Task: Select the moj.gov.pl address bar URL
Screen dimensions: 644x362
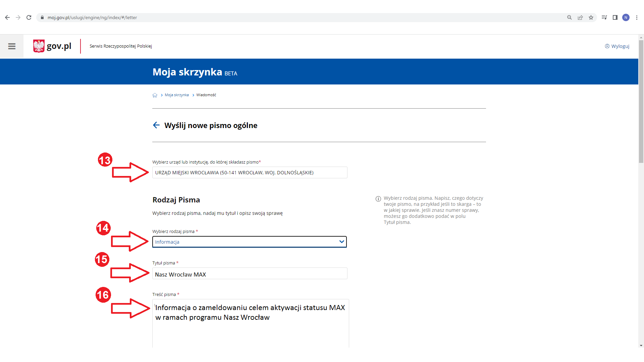Action: [92, 17]
